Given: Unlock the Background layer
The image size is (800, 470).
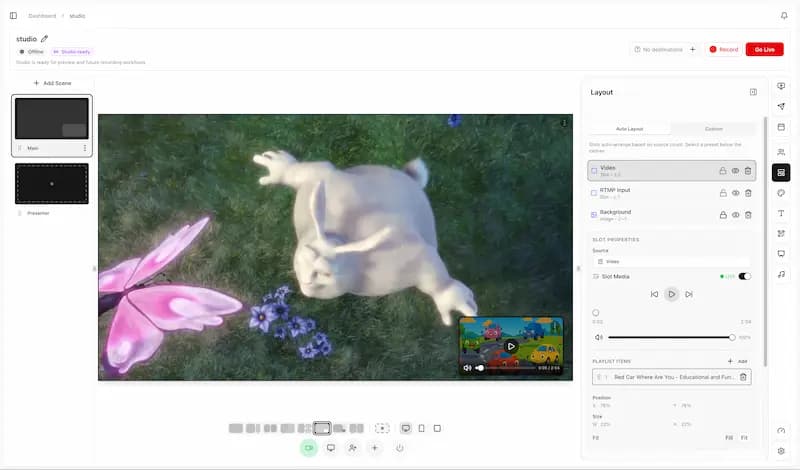Looking at the screenshot, I should (723, 215).
